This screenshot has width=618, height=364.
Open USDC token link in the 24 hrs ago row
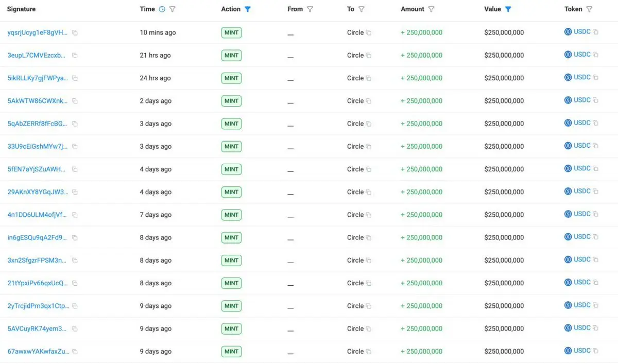coord(582,77)
